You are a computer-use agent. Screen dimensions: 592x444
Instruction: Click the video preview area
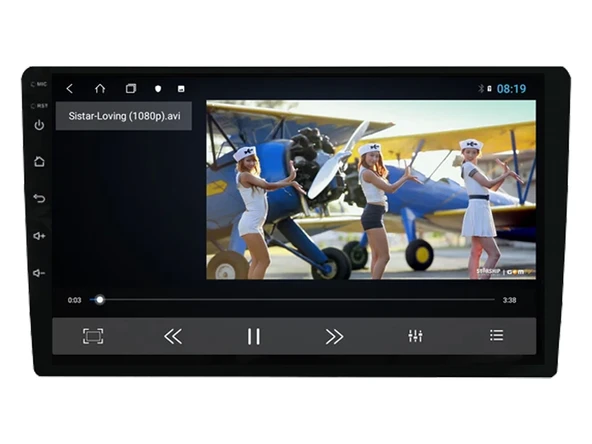371,190
